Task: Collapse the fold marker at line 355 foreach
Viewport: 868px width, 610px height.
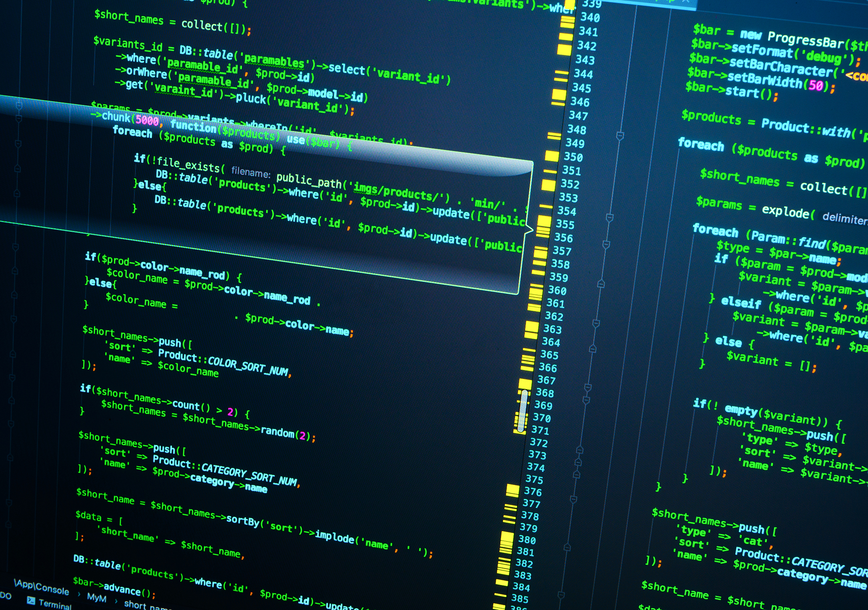Action: click(609, 218)
